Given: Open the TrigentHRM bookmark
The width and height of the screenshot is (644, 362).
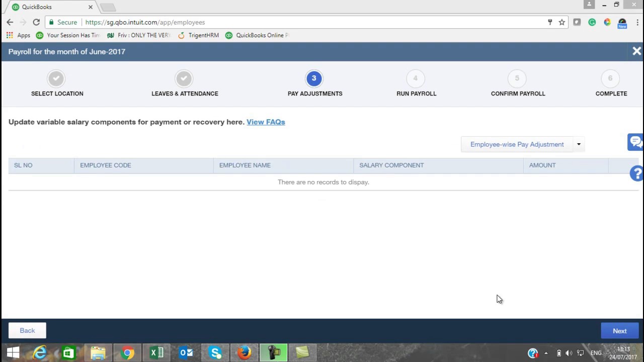Looking at the screenshot, I should coord(198,35).
